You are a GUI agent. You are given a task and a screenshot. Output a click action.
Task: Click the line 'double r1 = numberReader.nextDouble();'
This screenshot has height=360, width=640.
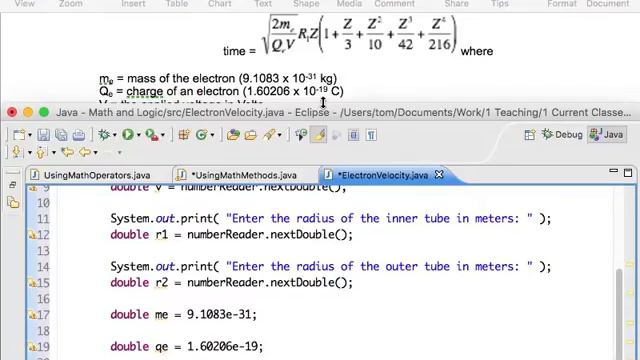coord(231,235)
